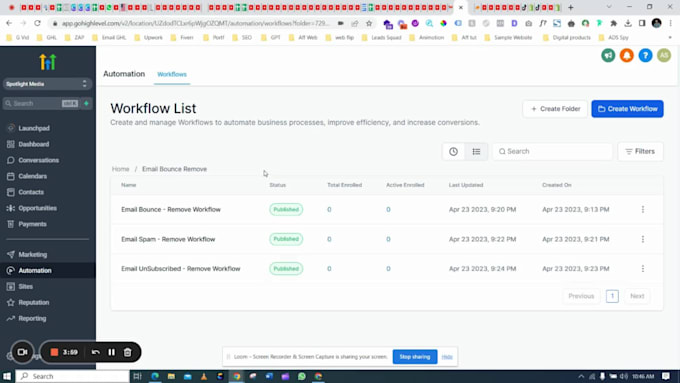
Task: Open the Filters panel
Action: click(640, 151)
